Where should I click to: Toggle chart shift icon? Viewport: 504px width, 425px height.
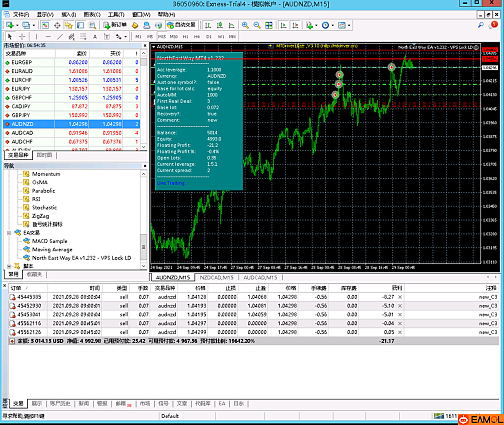pyautogui.click(x=295, y=25)
